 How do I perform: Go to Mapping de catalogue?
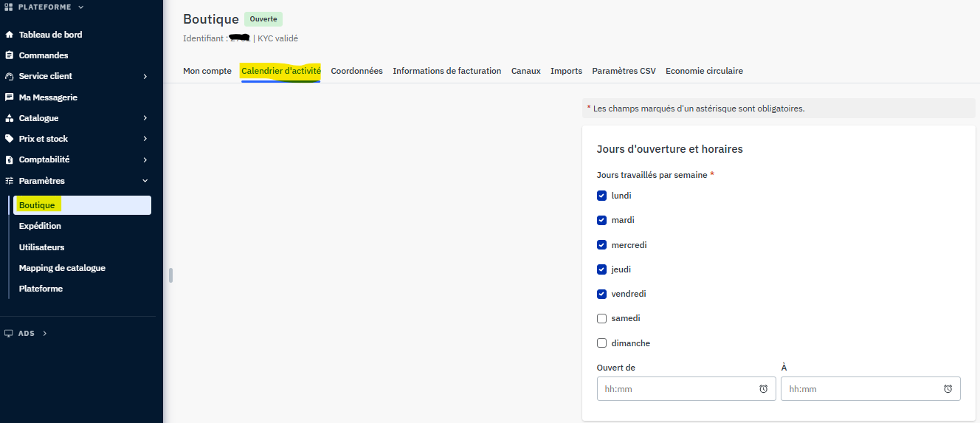pos(62,268)
